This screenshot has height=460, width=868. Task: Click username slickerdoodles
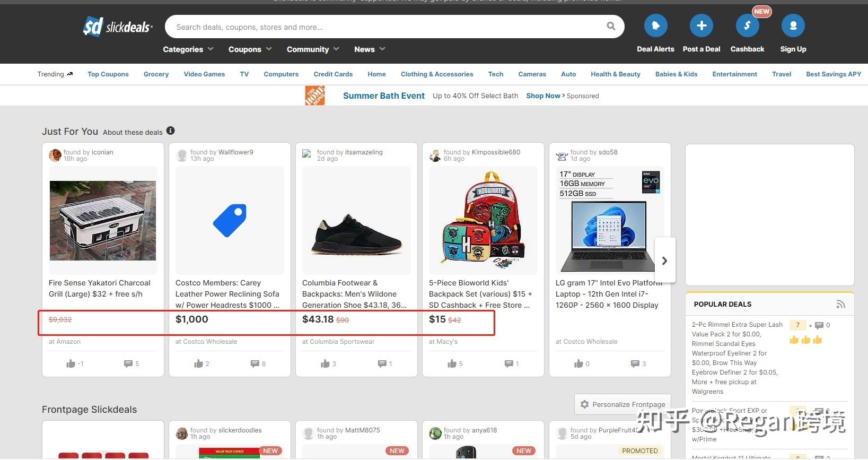point(240,430)
